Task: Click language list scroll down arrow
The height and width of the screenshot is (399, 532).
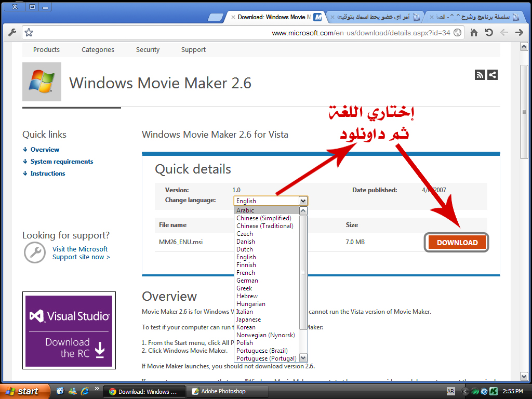Action: tap(303, 358)
